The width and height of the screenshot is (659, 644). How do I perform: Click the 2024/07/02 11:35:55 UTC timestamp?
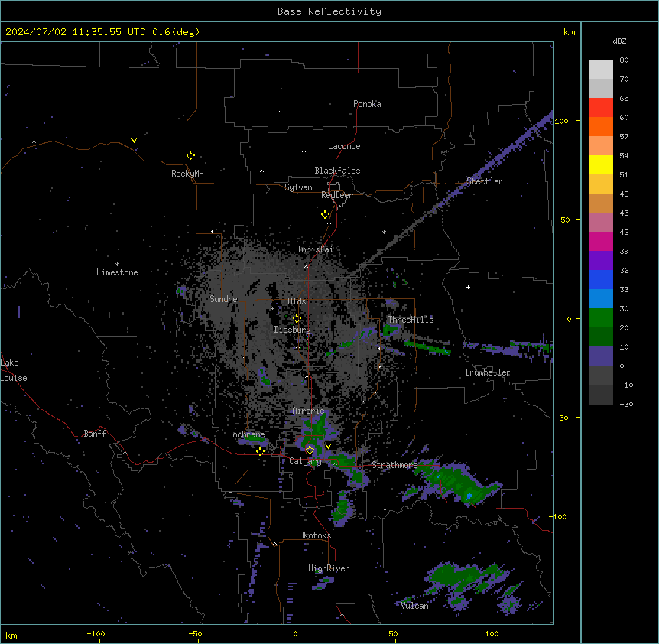pos(76,32)
